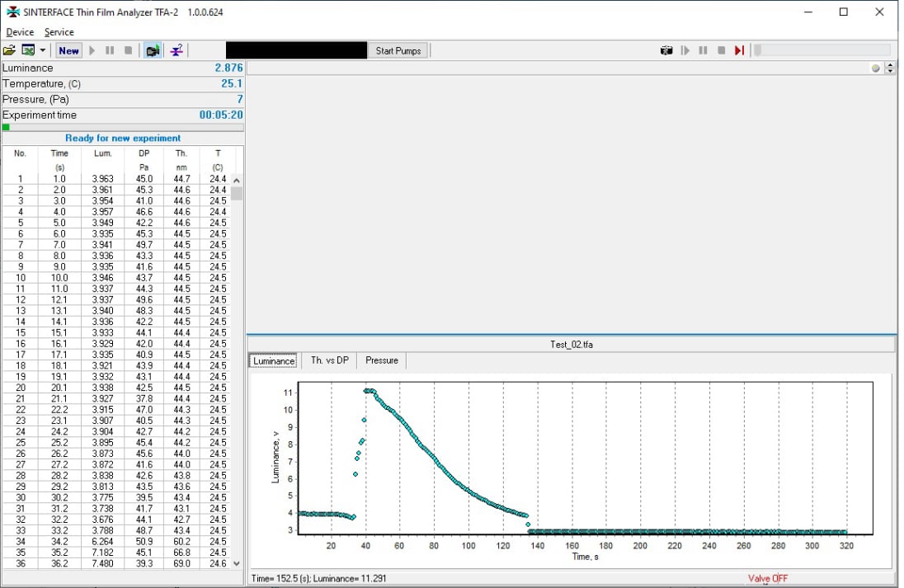Take a snapshot with camera icon
This screenshot has width=904, height=588.
click(x=666, y=51)
